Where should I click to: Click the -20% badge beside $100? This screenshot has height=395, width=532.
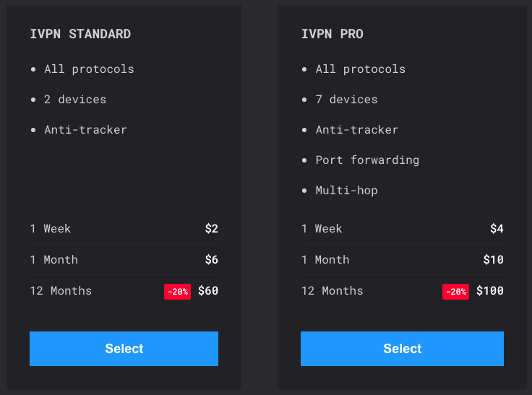pos(455,292)
